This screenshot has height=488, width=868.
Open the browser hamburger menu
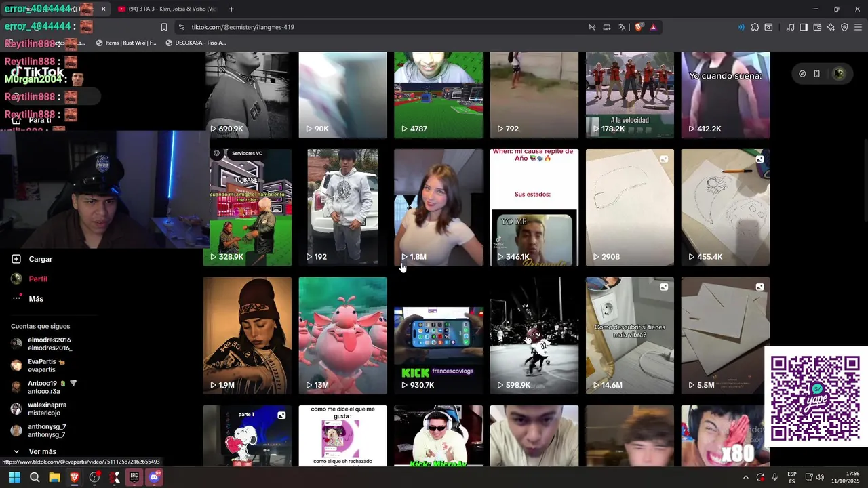tap(858, 27)
